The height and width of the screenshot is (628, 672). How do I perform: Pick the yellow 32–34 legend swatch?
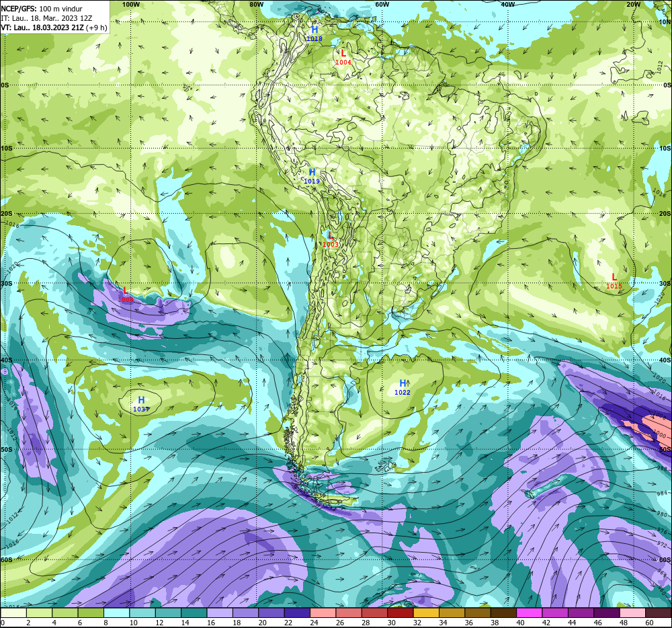tap(427, 613)
